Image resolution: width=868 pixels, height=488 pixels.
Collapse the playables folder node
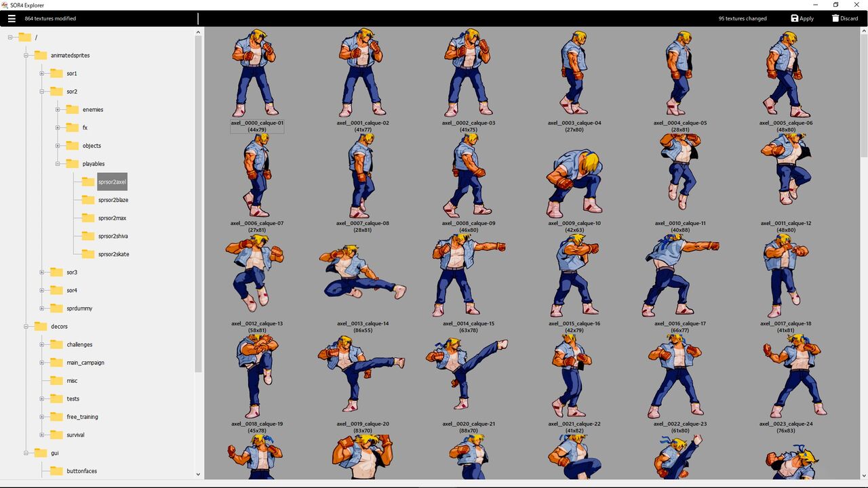click(x=58, y=163)
